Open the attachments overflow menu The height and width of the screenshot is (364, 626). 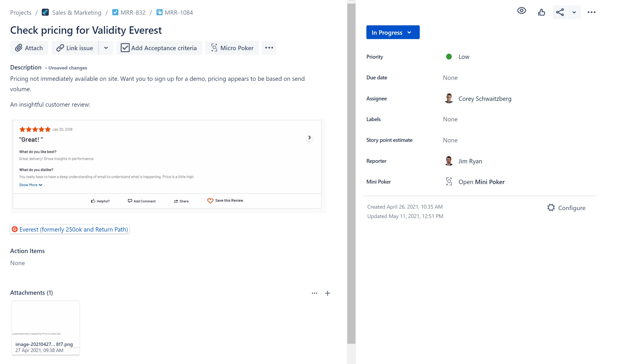pyautogui.click(x=314, y=293)
